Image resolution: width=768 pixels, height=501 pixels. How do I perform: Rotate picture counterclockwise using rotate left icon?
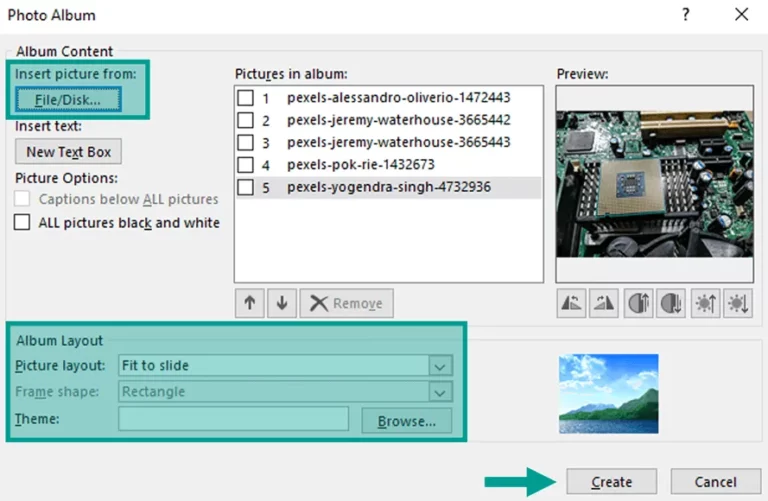(x=571, y=304)
